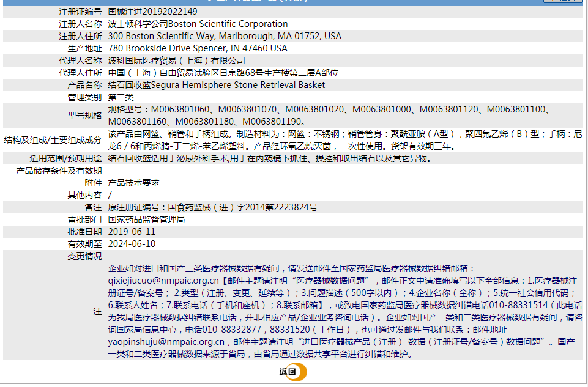
Task: Select the intended use text 结石回收篮适用于泌尿外科手术
Action: 270,158
